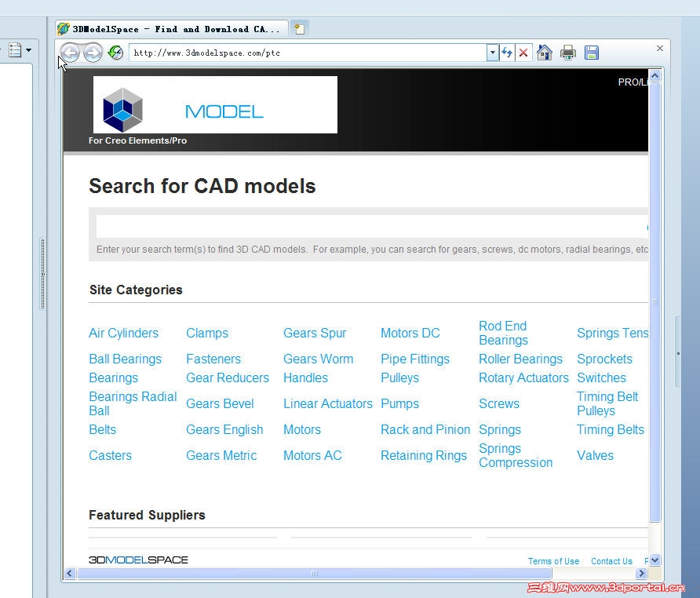
Task: Open Motors AC category
Action: point(312,455)
